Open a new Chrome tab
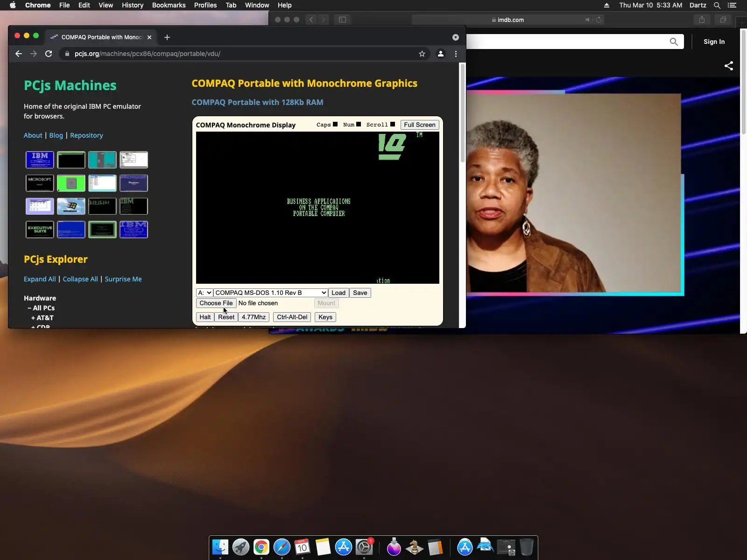Viewport: 747px width, 560px height. [x=167, y=37]
